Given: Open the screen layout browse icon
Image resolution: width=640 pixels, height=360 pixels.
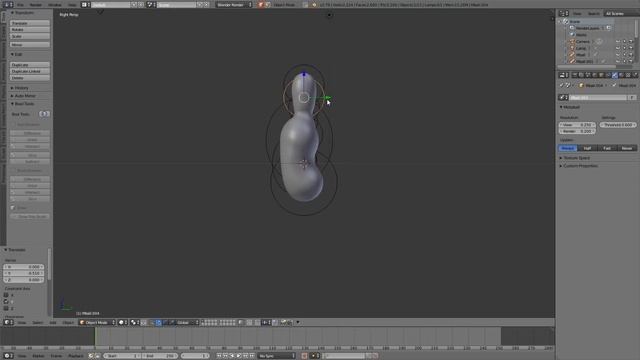Looking at the screenshot, I should 85,5.
